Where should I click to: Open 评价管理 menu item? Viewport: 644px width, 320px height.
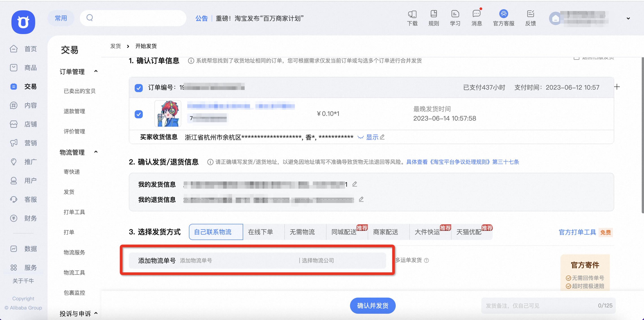pyautogui.click(x=74, y=132)
